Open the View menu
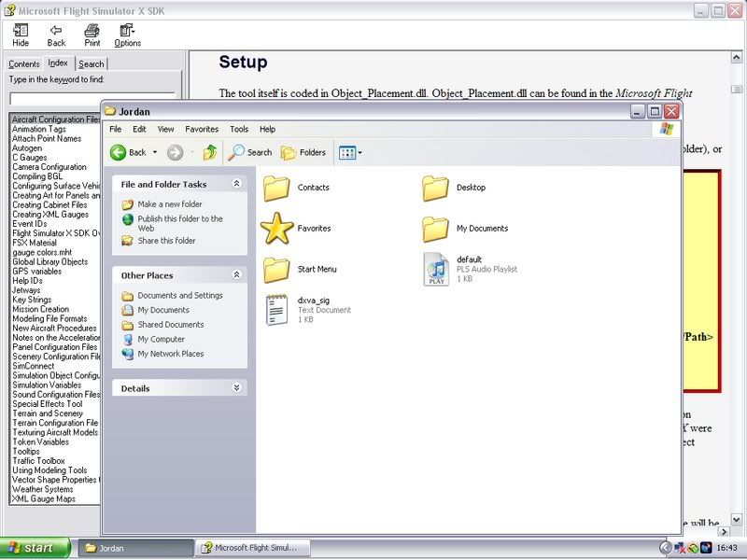Screen dimensions: 747x560 166,129
